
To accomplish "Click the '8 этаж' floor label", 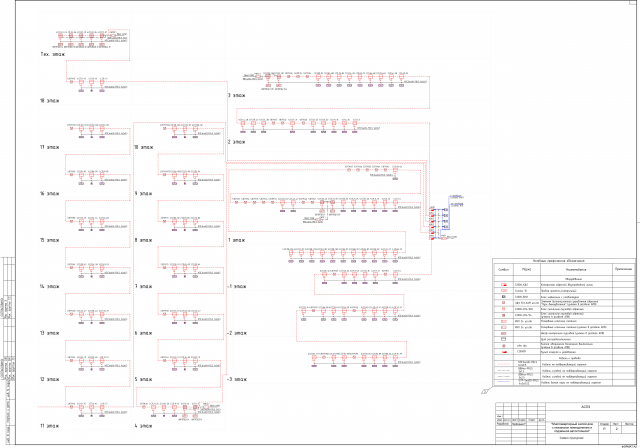I will click(144, 240).
